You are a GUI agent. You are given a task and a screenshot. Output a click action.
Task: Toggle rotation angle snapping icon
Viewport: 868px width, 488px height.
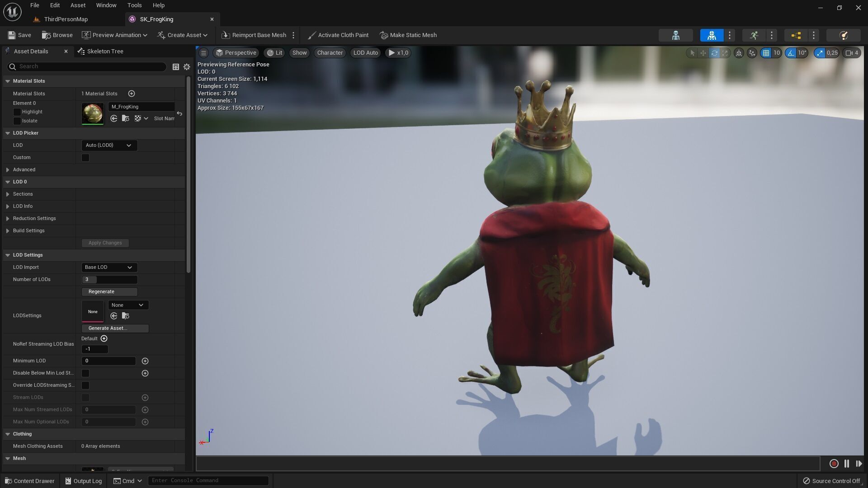tap(791, 53)
